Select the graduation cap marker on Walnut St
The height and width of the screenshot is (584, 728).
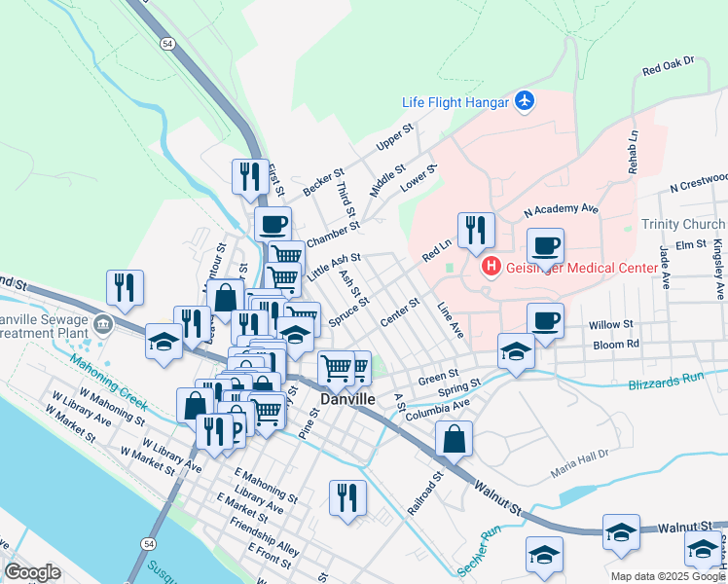[622, 535]
